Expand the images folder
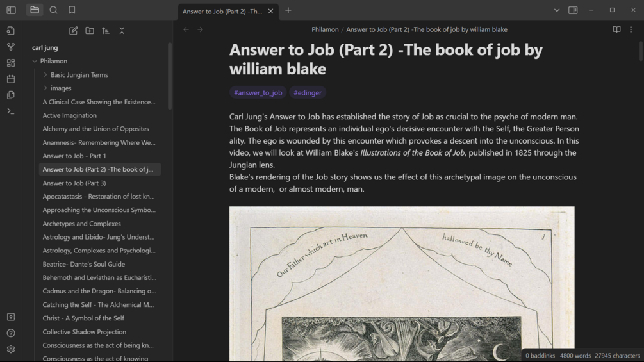 click(45, 88)
